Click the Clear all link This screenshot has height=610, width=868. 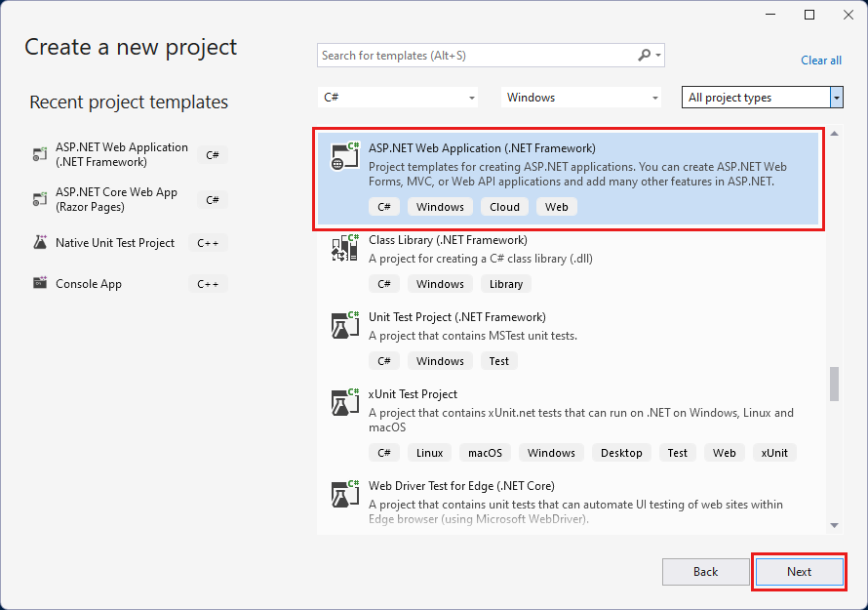[x=820, y=61]
